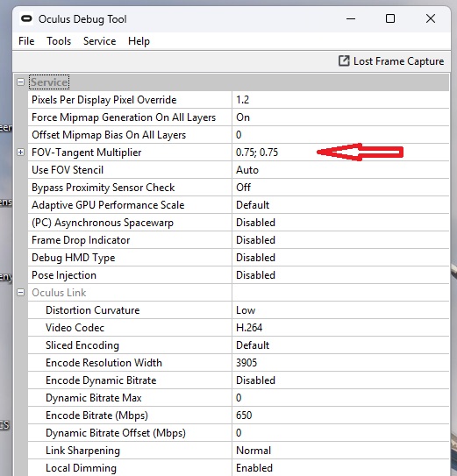This screenshot has height=476, width=457.
Task: Open Video Codec H.264 dropdown
Action: point(340,328)
